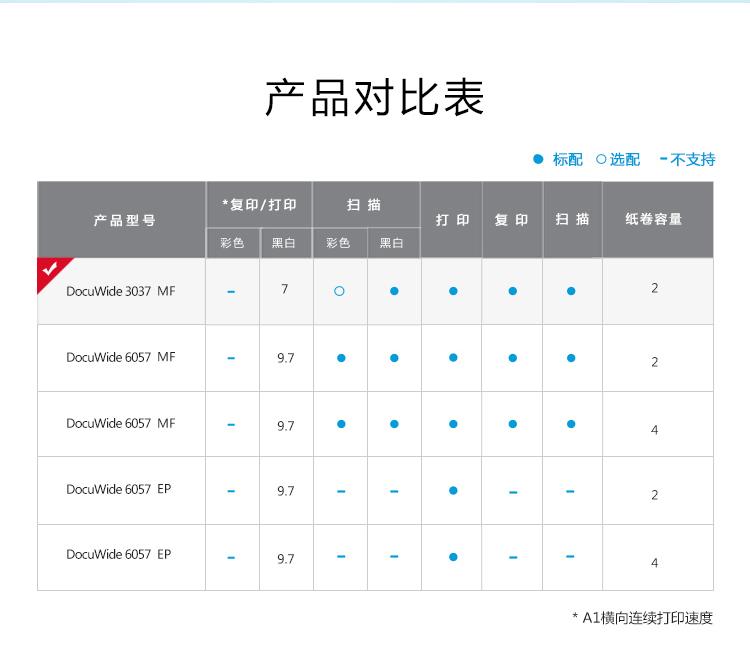The image size is (750, 663).
Task: Click 打印 dot in 6057 EP row with capacity 4
Action: click(453, 557)
